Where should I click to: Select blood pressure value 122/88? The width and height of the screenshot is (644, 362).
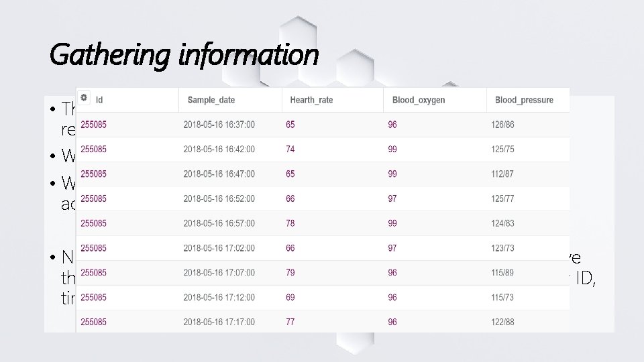(x=502, y=322)
